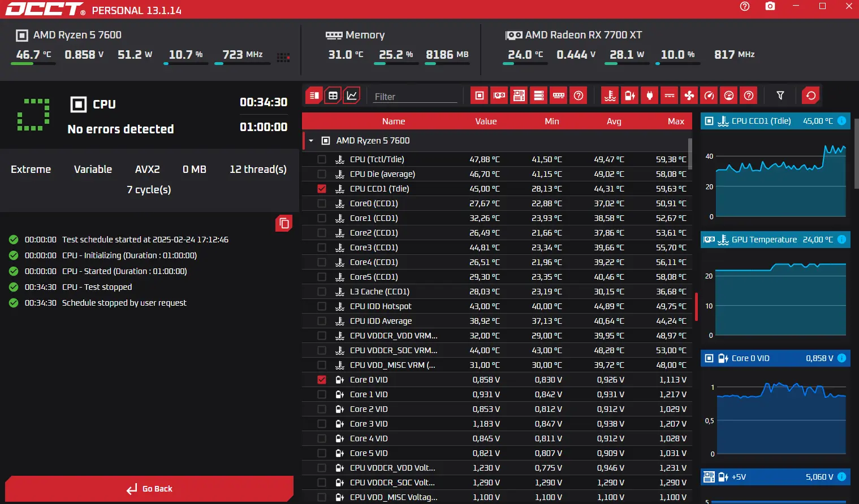This screenshot has height=504, width=859.
Task: Uncheck the CPU CCD1 (Tdie) checkbox
Action: 322,189
